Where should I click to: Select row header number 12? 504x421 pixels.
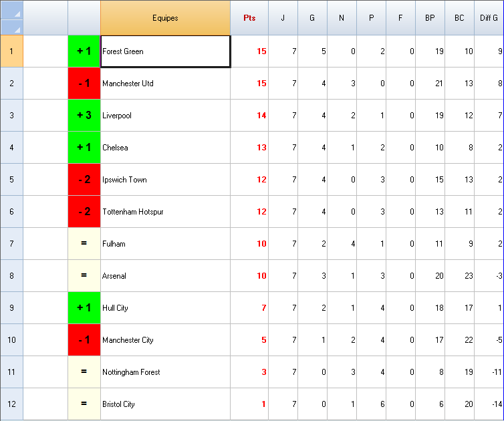pyautogui.click(x=11, y=404)
